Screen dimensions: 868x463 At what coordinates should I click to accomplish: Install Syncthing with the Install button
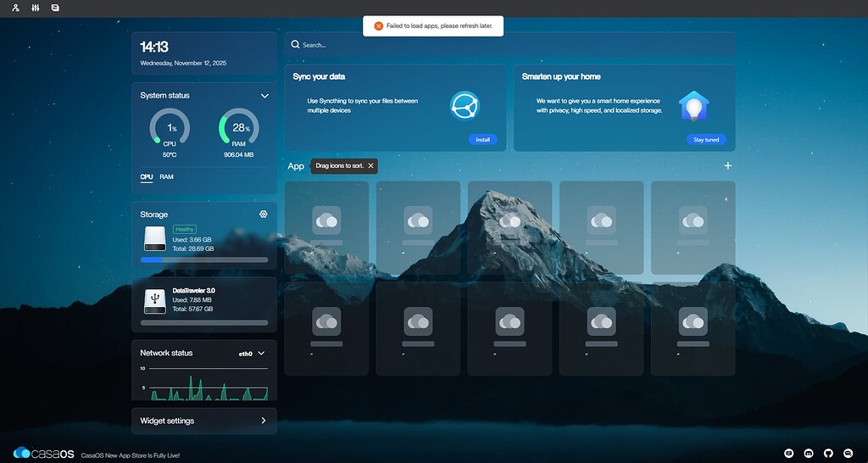pos(482,139)
